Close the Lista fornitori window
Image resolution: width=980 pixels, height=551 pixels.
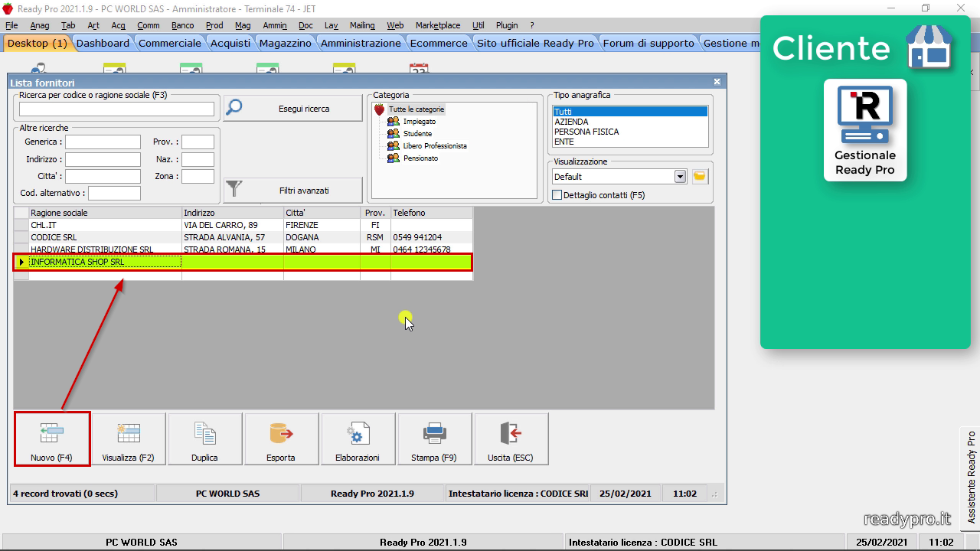coord(717,81)
